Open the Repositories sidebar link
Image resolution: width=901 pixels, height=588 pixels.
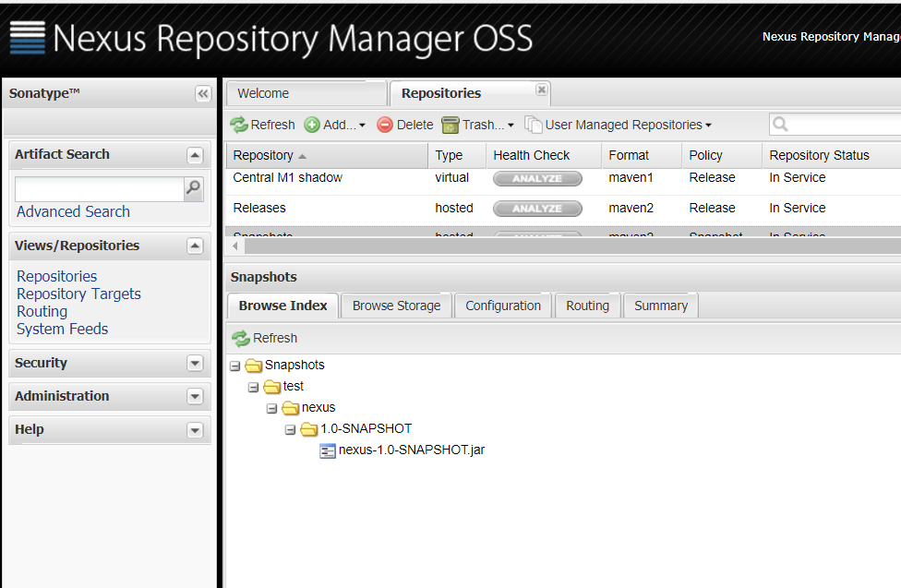(57, 277)
